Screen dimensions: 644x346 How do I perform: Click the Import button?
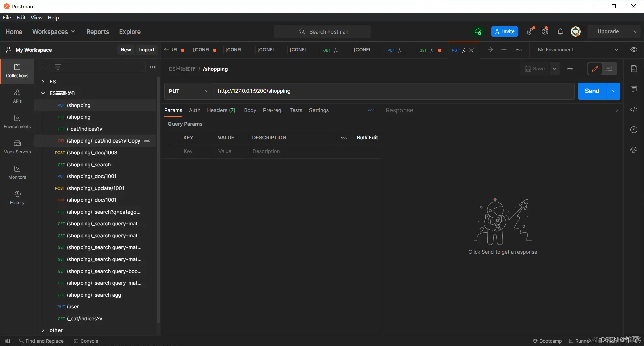pos(146,50)
